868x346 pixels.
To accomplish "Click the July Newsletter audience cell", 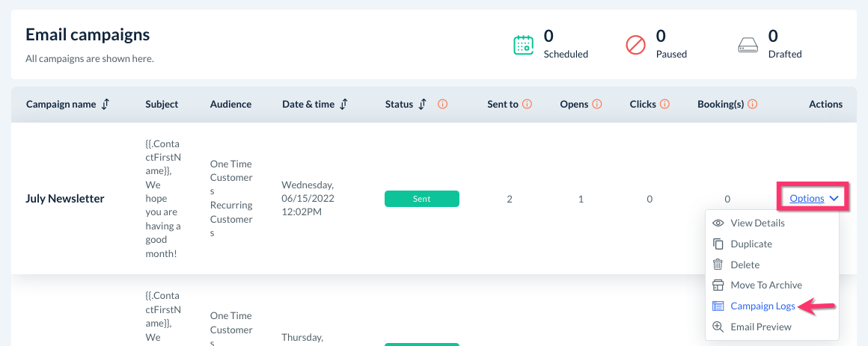I will coord(231,199).
